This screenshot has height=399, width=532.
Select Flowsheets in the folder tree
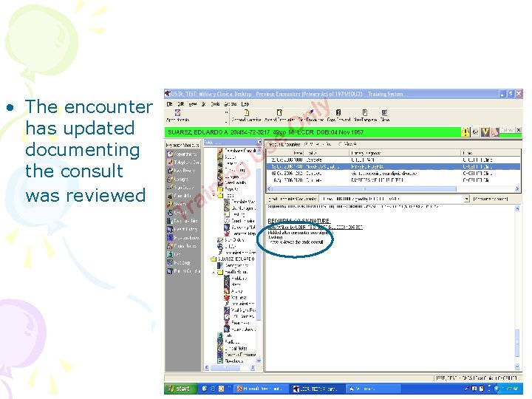pyautogui.click(x=231, y=361)
